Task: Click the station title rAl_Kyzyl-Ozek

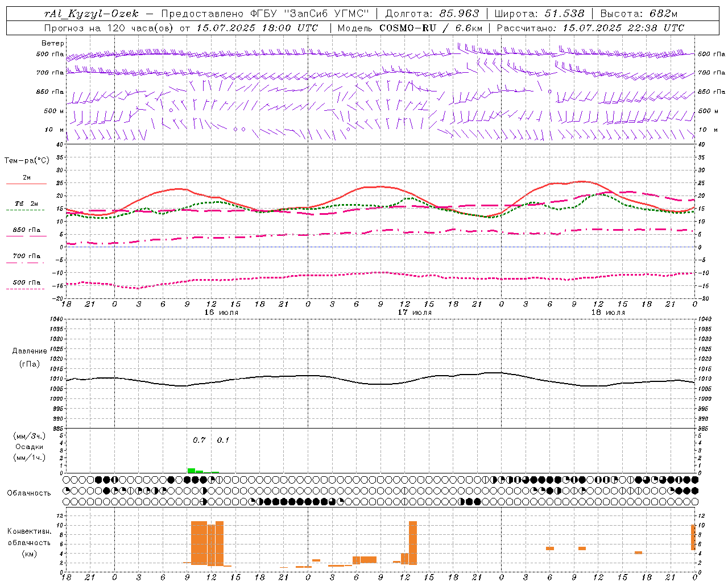Action: point(91,14)
